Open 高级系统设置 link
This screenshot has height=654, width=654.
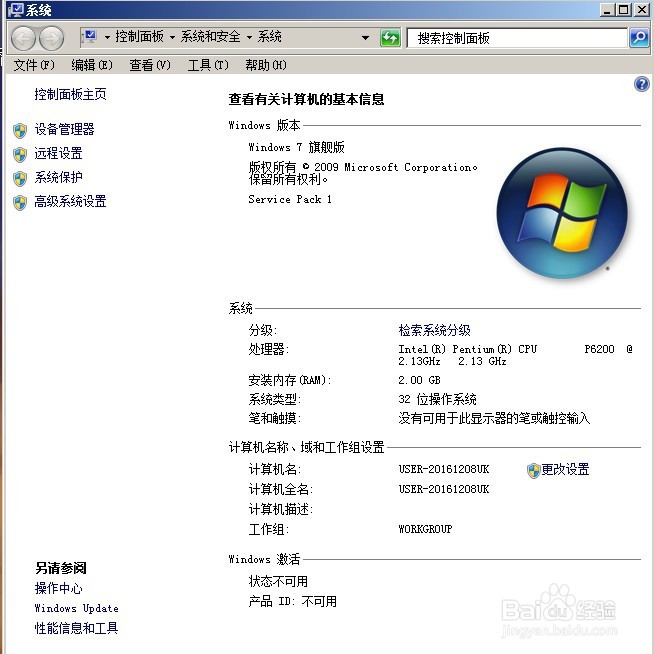pyautogui.click(x=70, y=202)
